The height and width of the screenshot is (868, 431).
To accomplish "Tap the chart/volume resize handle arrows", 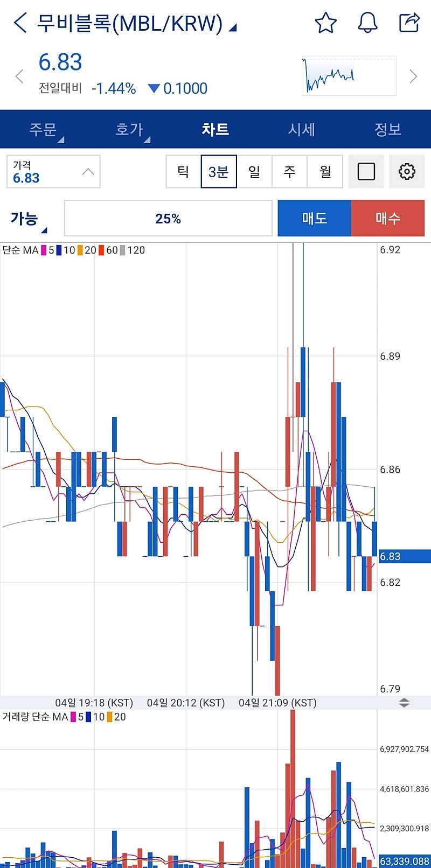I will [404, 703].
